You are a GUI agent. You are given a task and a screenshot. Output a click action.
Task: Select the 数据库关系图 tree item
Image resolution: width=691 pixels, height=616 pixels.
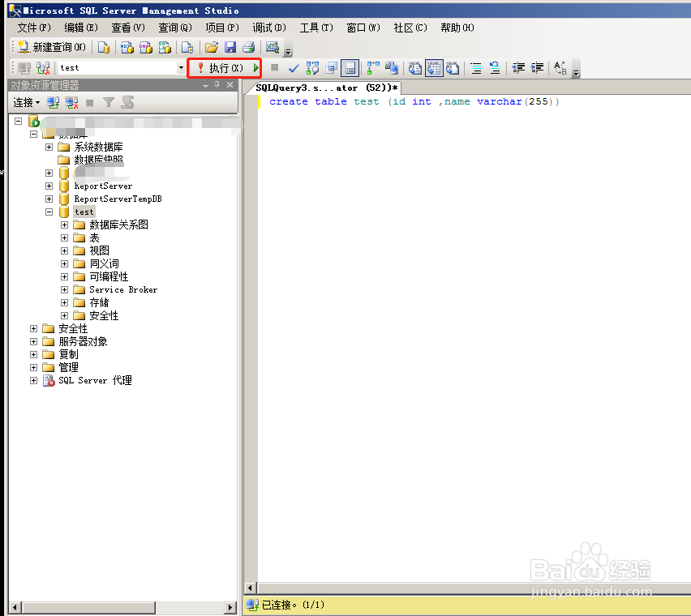point(118,225)
